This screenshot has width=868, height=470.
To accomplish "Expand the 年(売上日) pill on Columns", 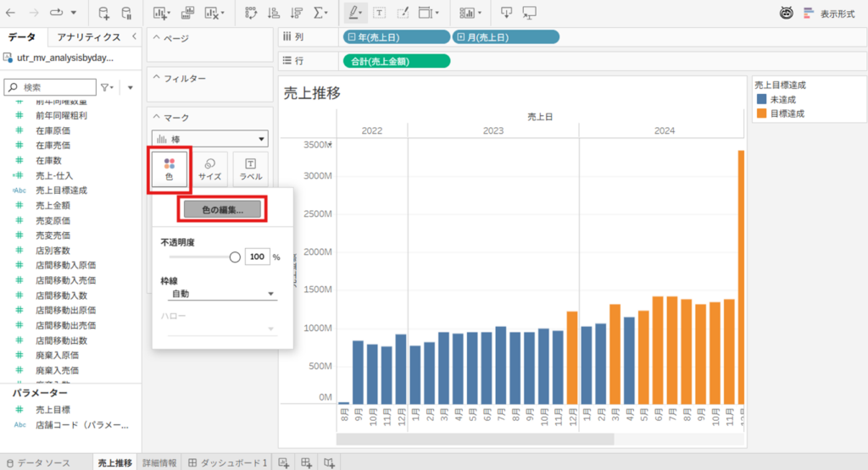I will tap(352, 37).
